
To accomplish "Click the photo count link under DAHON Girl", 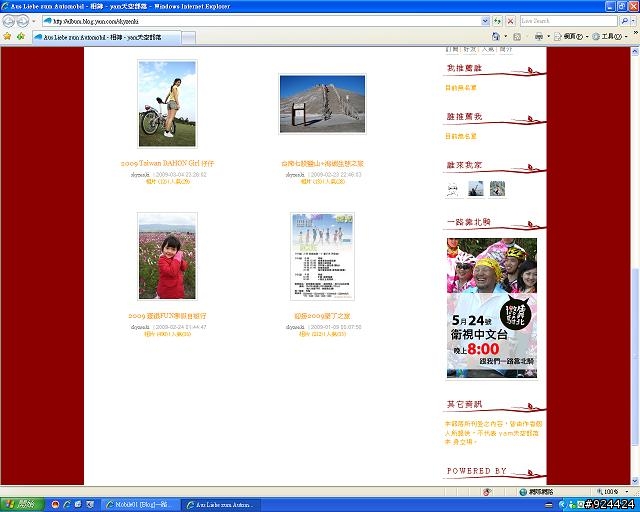I will [168, 182].
